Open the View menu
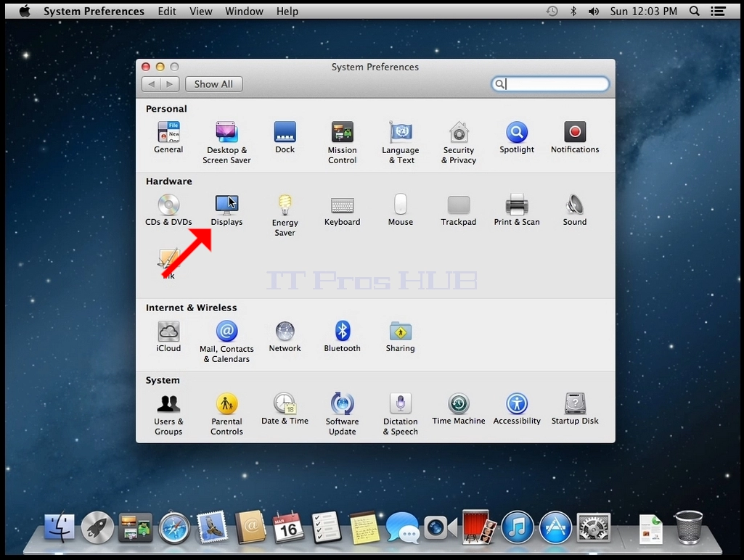This screenshot has width=744, height=560. point(201,12)
